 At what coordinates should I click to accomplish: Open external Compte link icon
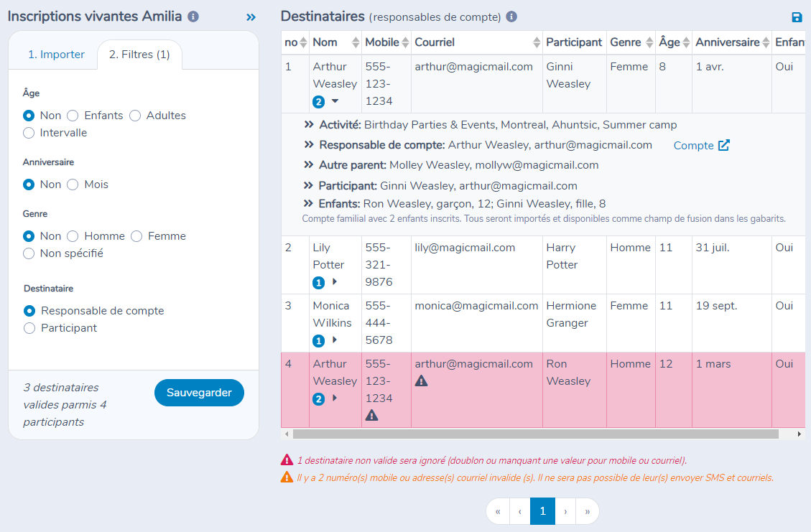click(724, 145)
